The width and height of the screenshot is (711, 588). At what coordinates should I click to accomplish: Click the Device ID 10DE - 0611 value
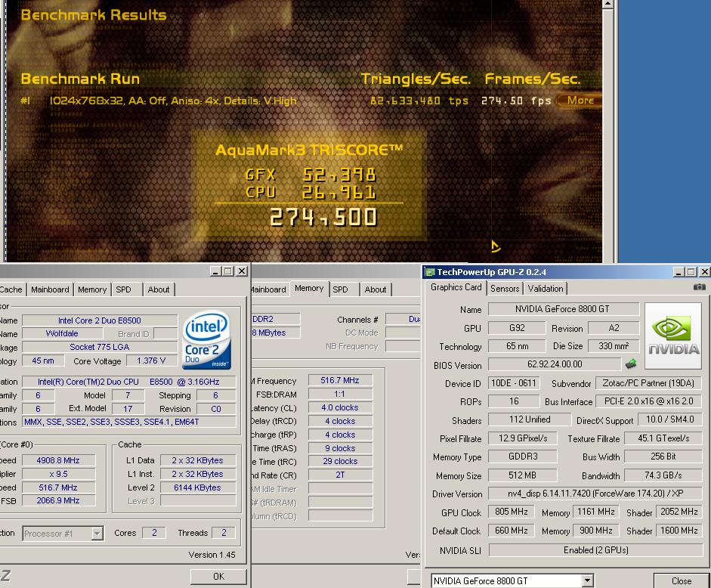514,383
